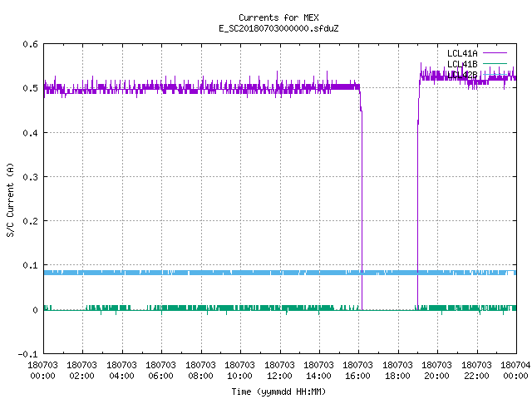Click the blue LCL42B legend line sample

[x=495, y=75]
